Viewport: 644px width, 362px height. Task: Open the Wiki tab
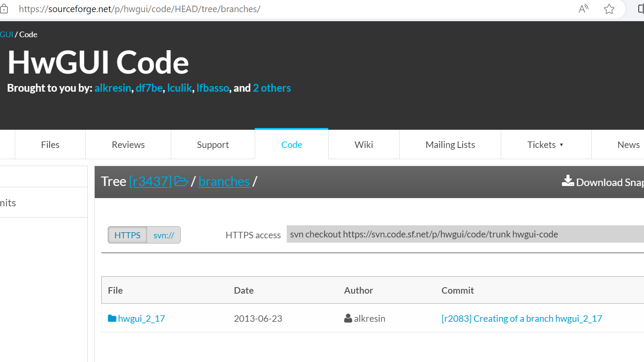(364, 144)
